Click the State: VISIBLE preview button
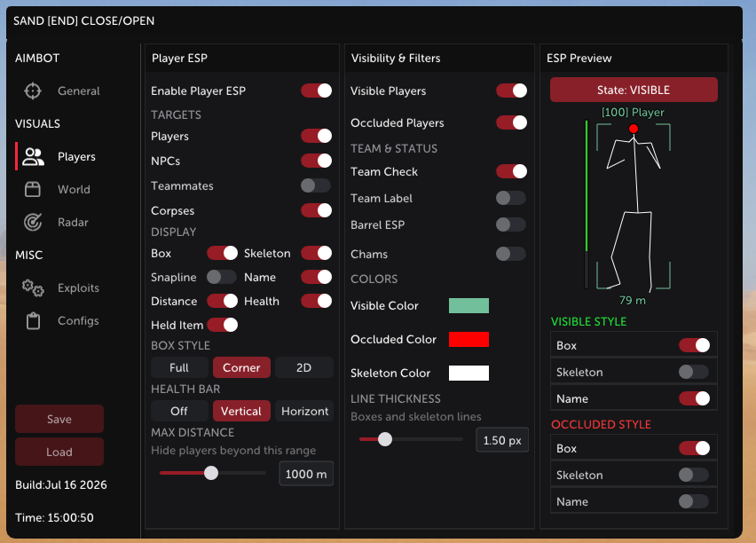The image size is (756, 543). tap(634, 90)
